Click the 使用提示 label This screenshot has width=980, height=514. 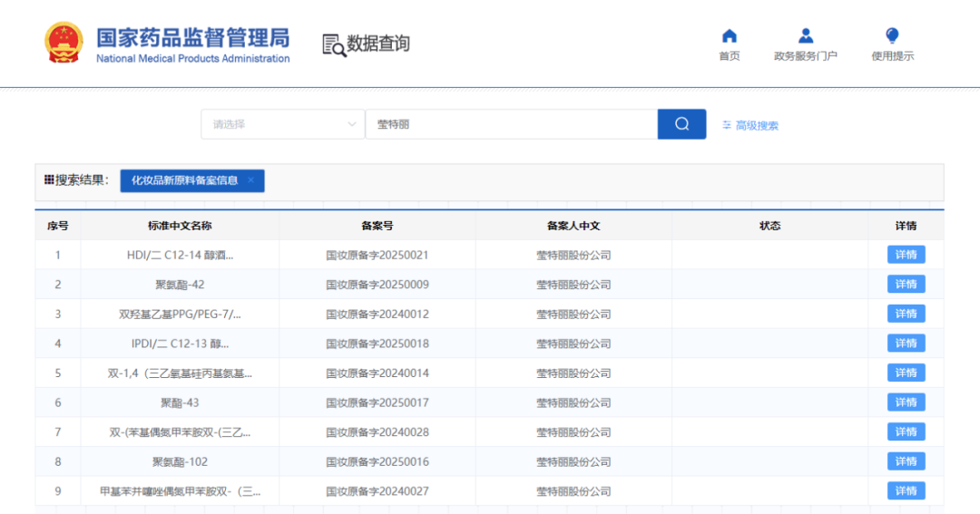893,56
